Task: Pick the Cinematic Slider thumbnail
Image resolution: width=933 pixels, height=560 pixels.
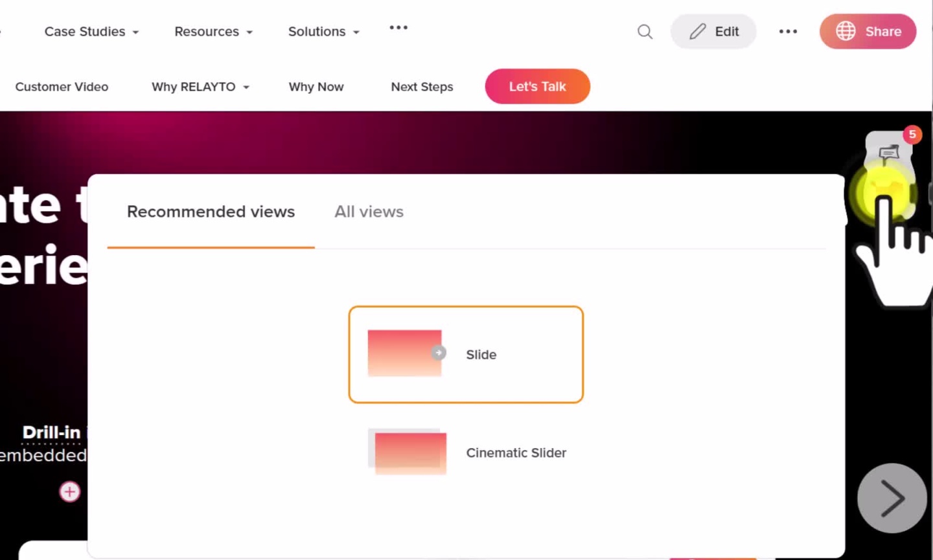Action: (408, 452)
